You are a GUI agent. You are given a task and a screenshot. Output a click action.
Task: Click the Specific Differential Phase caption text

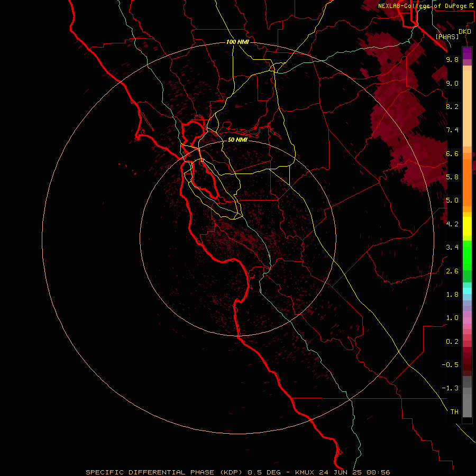point(237,472)
